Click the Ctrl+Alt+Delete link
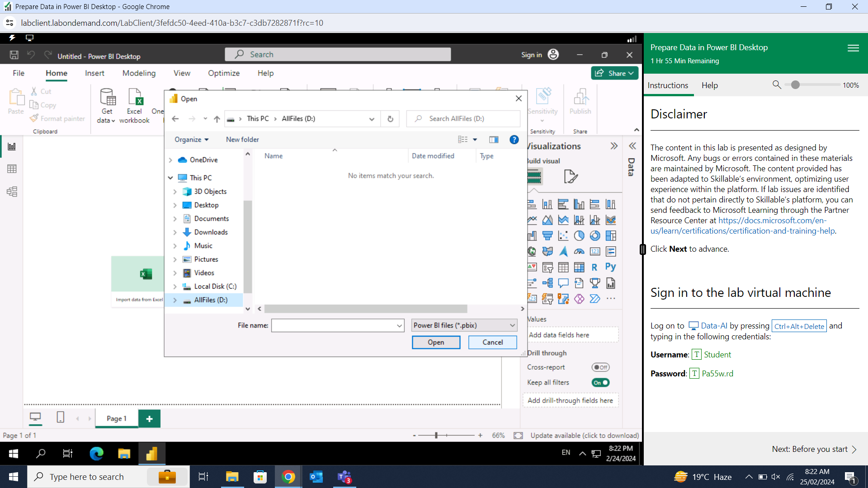 [799, 326]
